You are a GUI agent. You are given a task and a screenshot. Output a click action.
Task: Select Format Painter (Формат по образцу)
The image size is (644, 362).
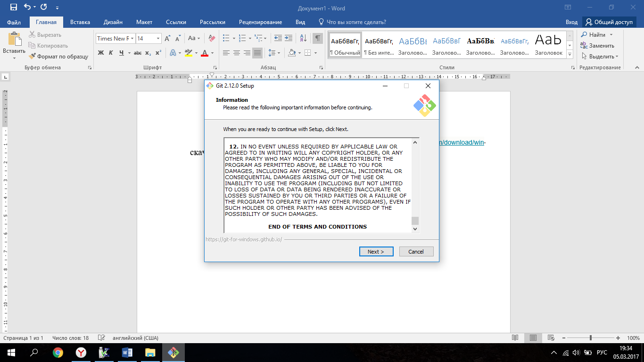click(x=58, y=57)
